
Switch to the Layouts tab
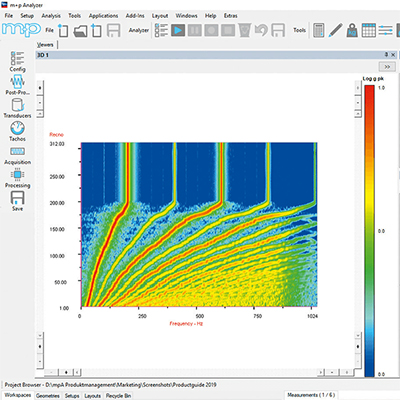93,396
